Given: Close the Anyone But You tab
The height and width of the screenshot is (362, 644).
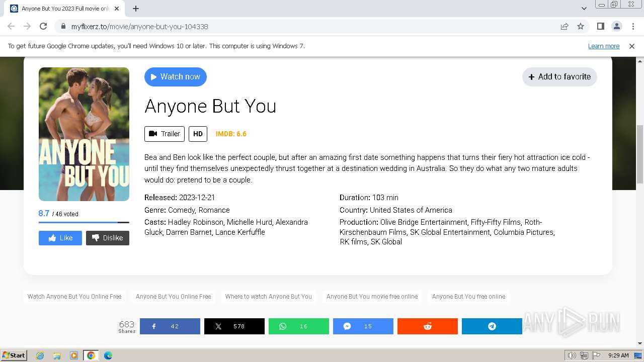Looking at the screenshot, I should point(117,9).
